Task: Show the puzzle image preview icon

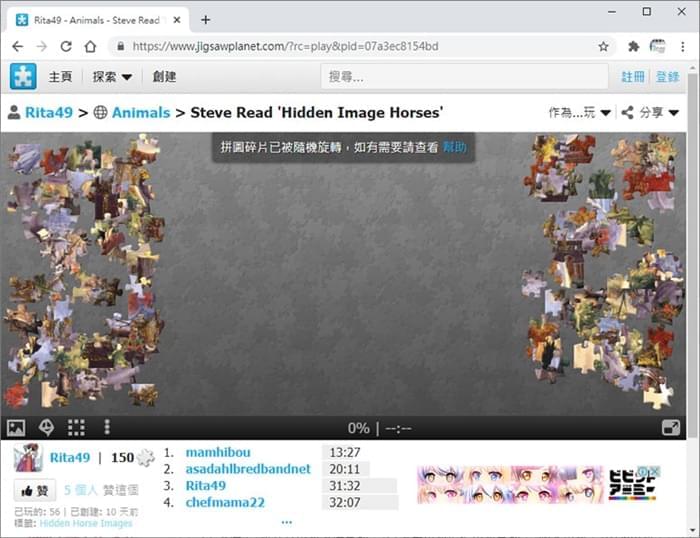Action: pyautogui.click(x=16, y=428)
